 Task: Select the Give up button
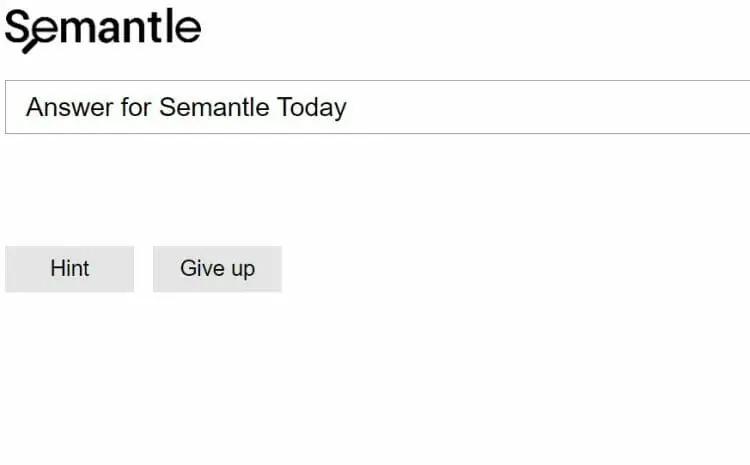coord(217,269)
